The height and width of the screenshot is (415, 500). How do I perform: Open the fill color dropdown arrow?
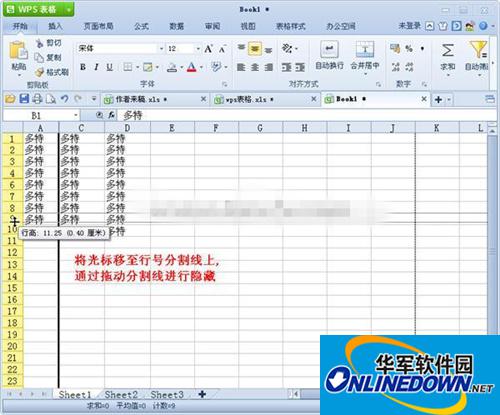coord(182,68)
